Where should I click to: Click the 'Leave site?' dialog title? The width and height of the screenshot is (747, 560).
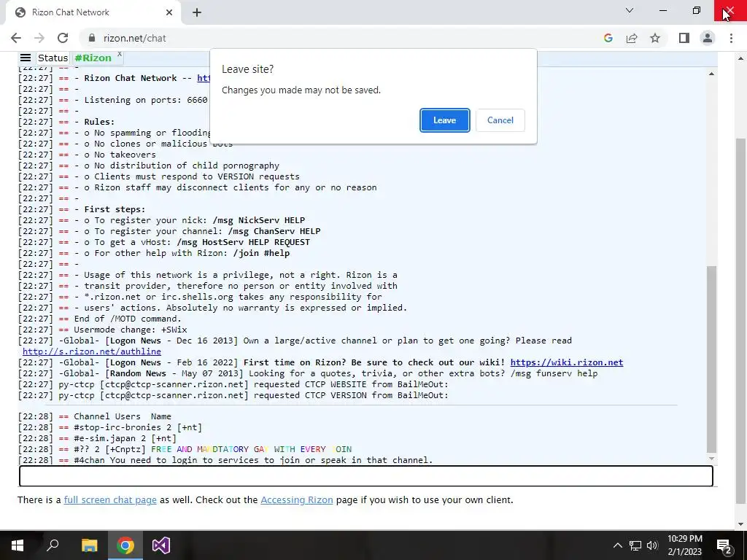click(248, 69)
